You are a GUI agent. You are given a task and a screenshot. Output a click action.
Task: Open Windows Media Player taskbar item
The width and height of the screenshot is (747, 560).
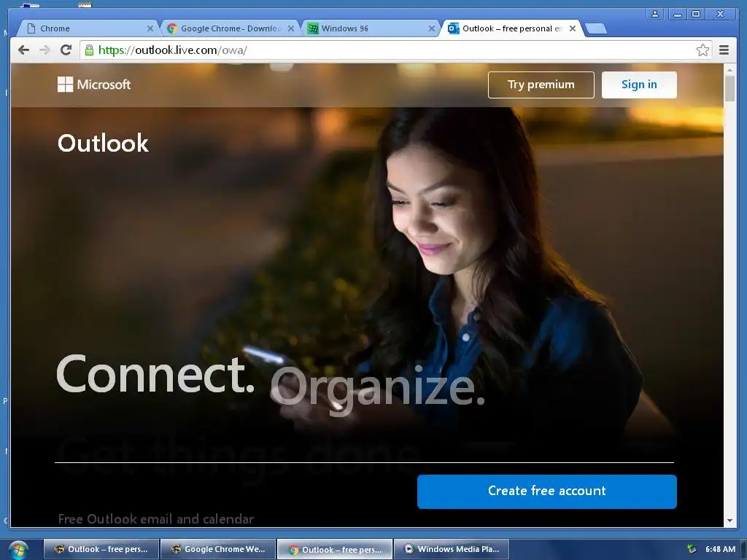click(452, 549)
